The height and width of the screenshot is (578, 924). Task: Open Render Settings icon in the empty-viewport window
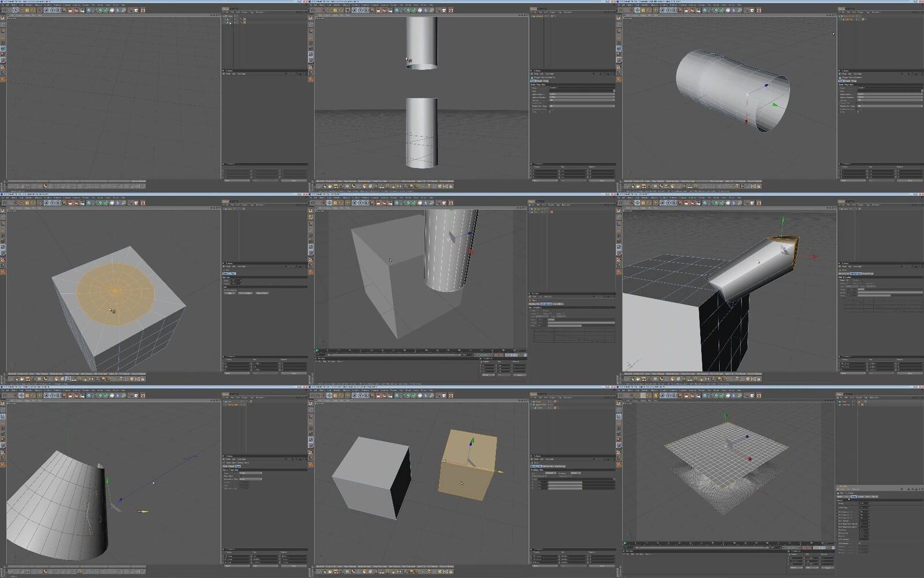(x=83, y=10)
